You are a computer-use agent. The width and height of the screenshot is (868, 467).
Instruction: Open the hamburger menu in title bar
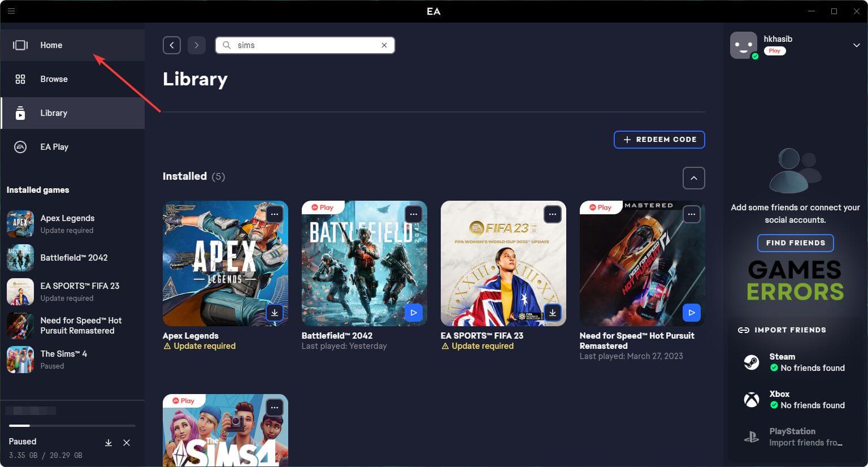[11, 11]
